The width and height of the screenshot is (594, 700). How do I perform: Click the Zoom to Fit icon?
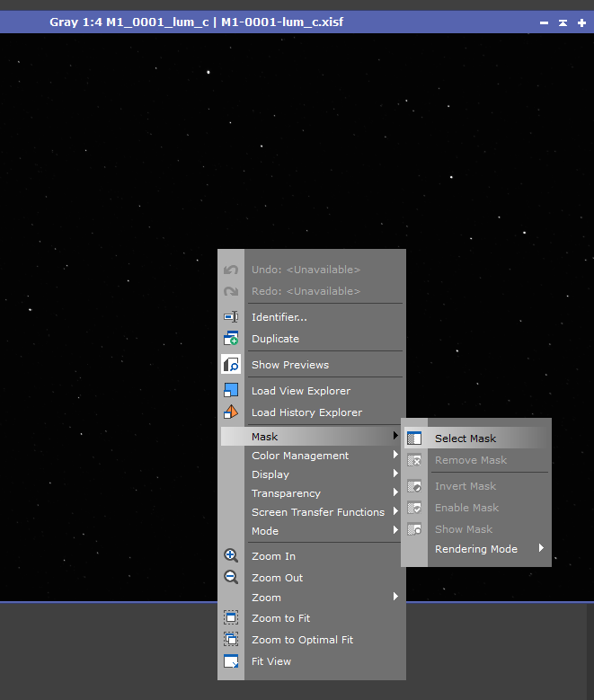tap(231, 618)
